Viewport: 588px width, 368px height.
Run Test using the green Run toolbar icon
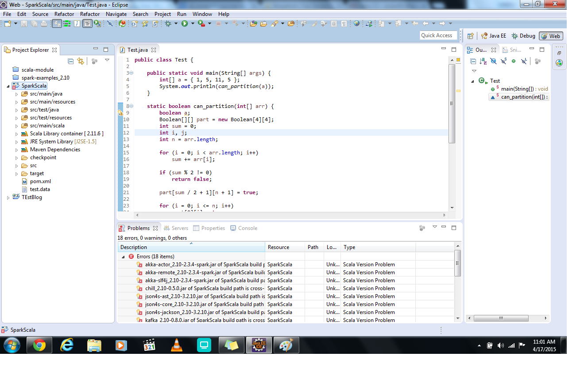click(x=184, y=23)
